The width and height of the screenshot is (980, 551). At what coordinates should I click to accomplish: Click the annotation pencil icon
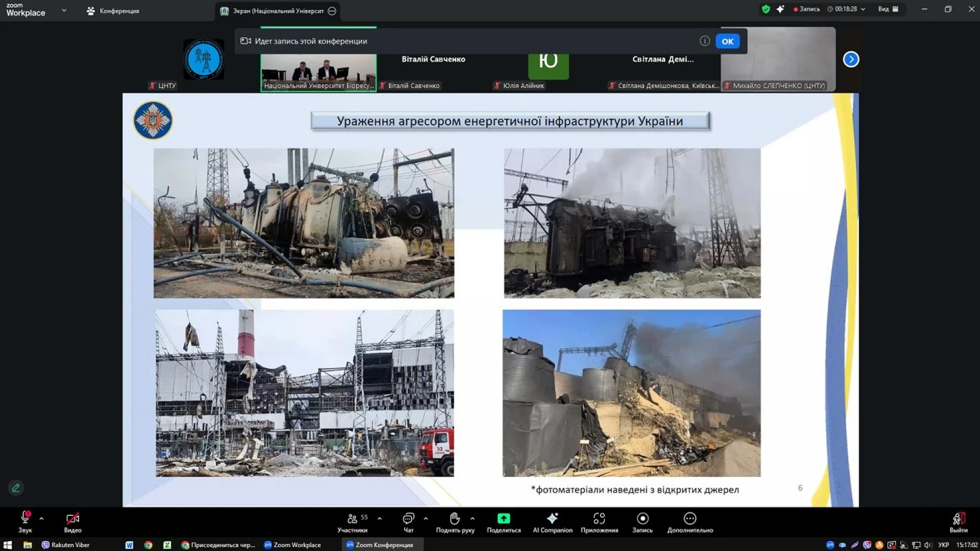(x=16, y=488)
